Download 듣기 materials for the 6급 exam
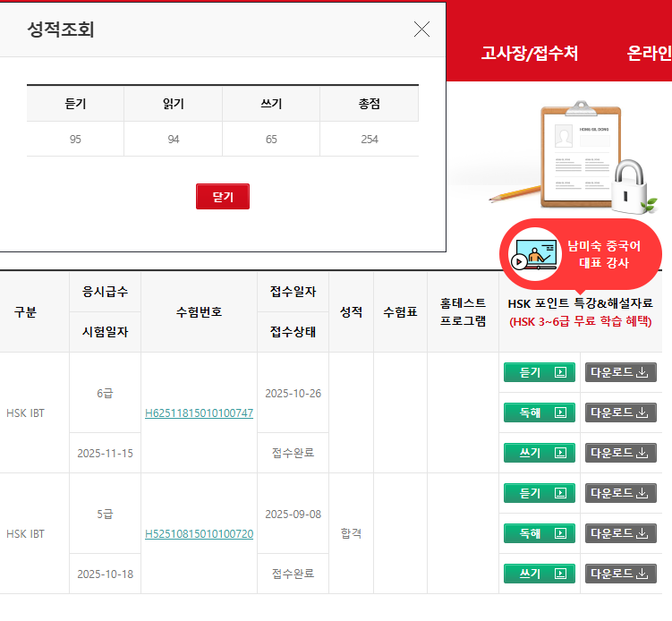 pos(620,372)
